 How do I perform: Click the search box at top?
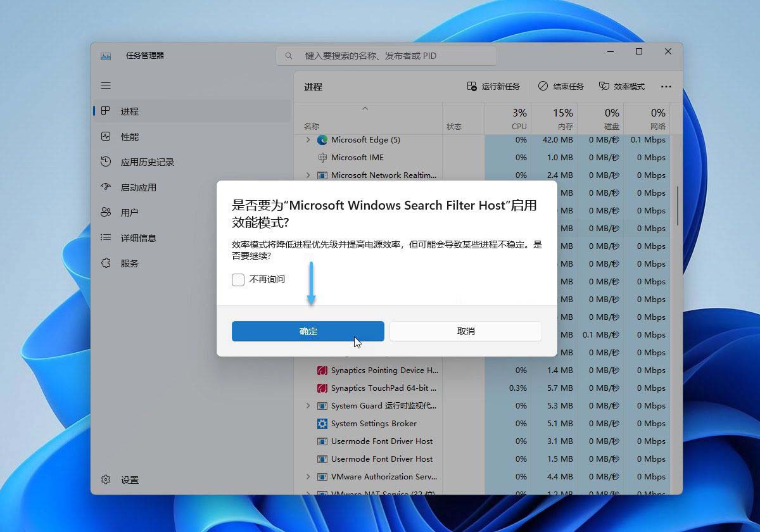click(x=386, y=56)
